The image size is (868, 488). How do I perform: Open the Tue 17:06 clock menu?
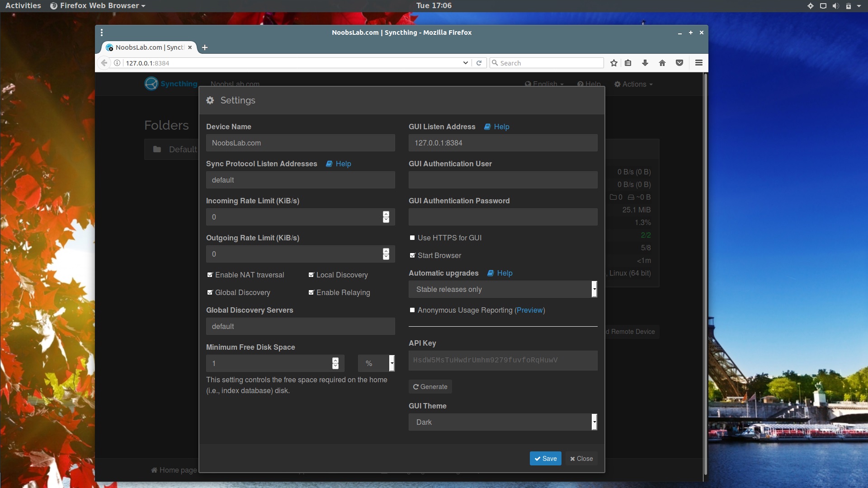[x=434, y=5]
